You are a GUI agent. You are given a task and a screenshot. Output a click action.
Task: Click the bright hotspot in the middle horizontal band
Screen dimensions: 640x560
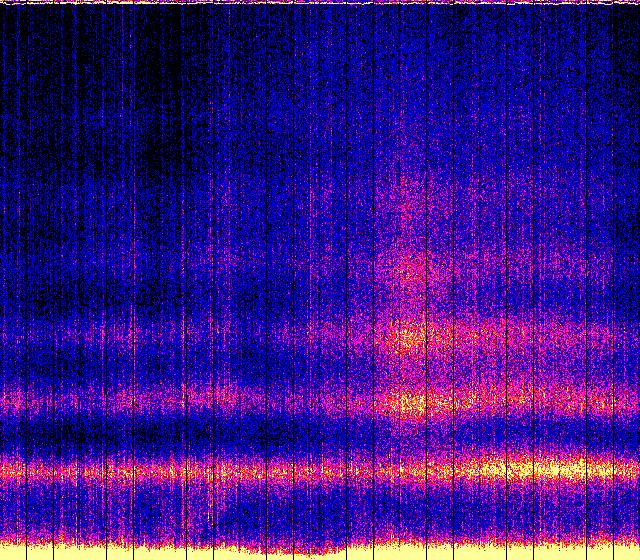[x=408, y=403]
